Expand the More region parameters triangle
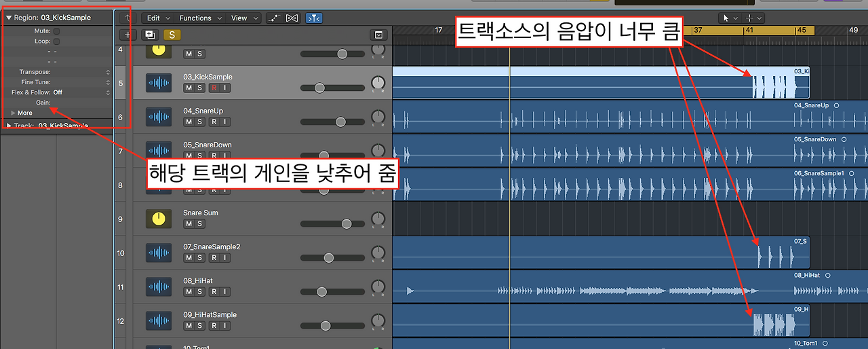Viewport: 868px width, 349px height. coord(13,113)
